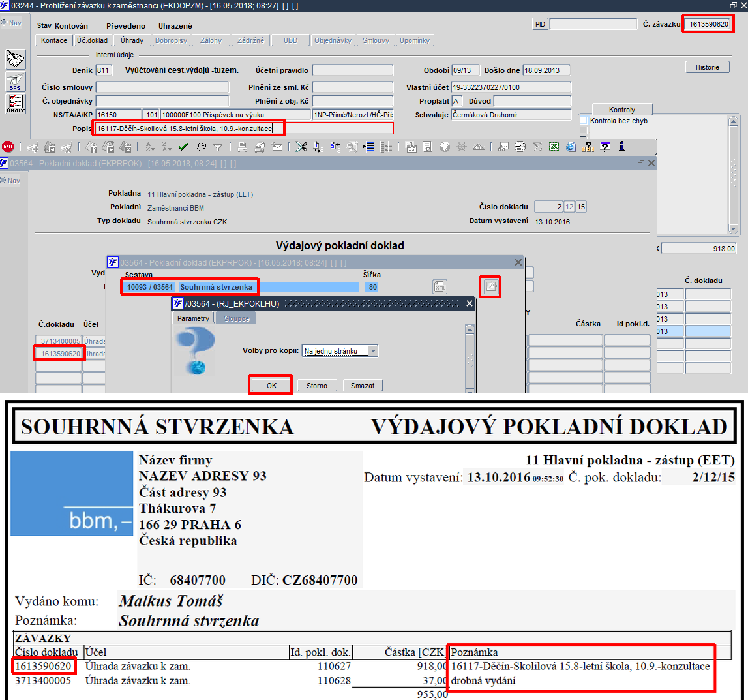Switch to the Sloupce tab
This screenshot has height=700, width=748.
click(237, 318)
